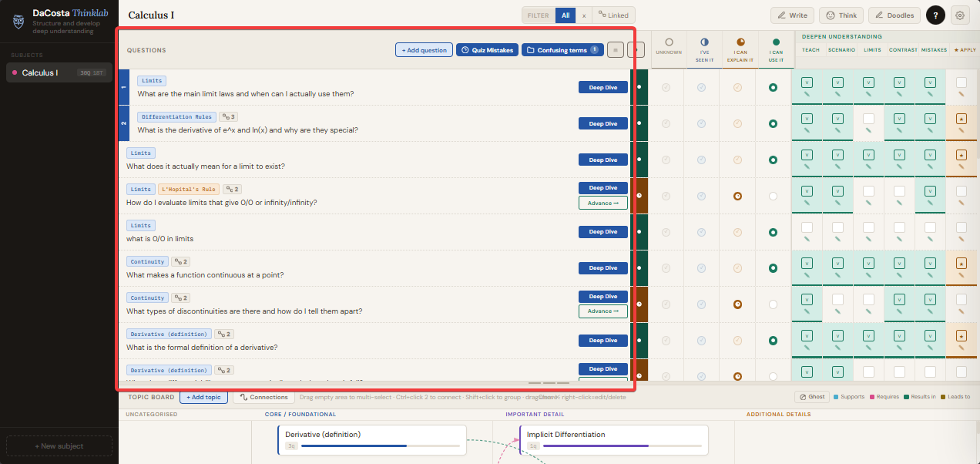The height and width of the screenshot is (464, 980).
Task: Click pencil icon under Teach in first row
Action: pyautogui.click(x=807, y=95)
